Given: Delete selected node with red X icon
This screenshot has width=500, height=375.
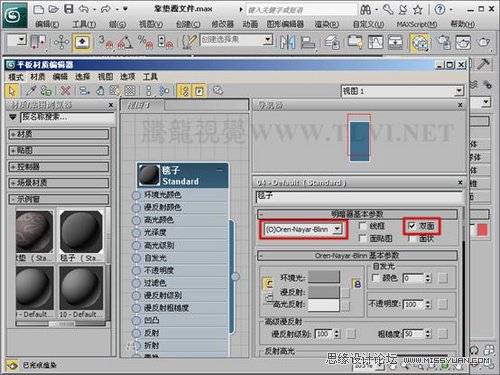Looking at the screenshot, I should 66,90.
